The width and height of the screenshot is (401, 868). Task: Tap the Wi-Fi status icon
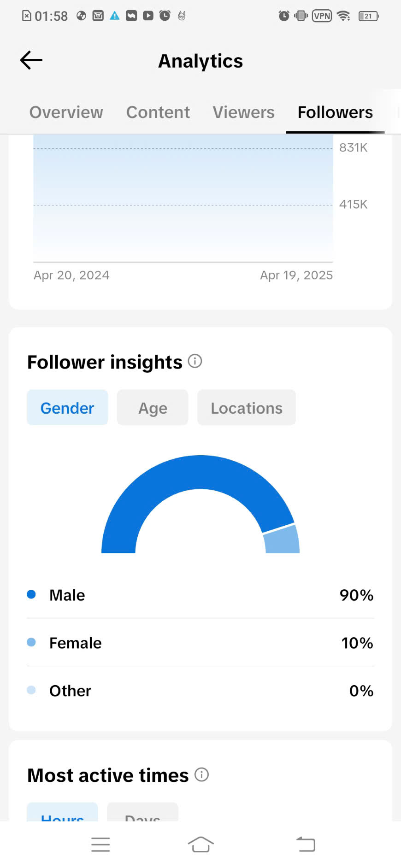click(x=343, y=16)
